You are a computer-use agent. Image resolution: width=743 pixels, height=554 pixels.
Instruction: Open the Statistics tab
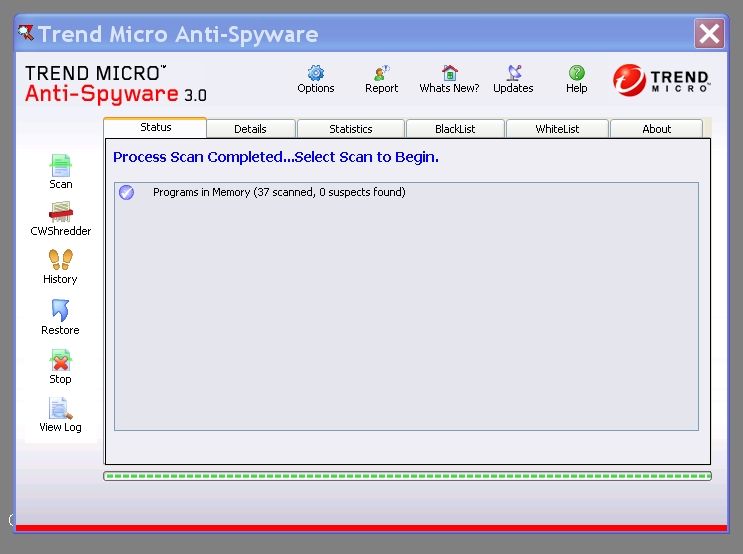point(351,129)
